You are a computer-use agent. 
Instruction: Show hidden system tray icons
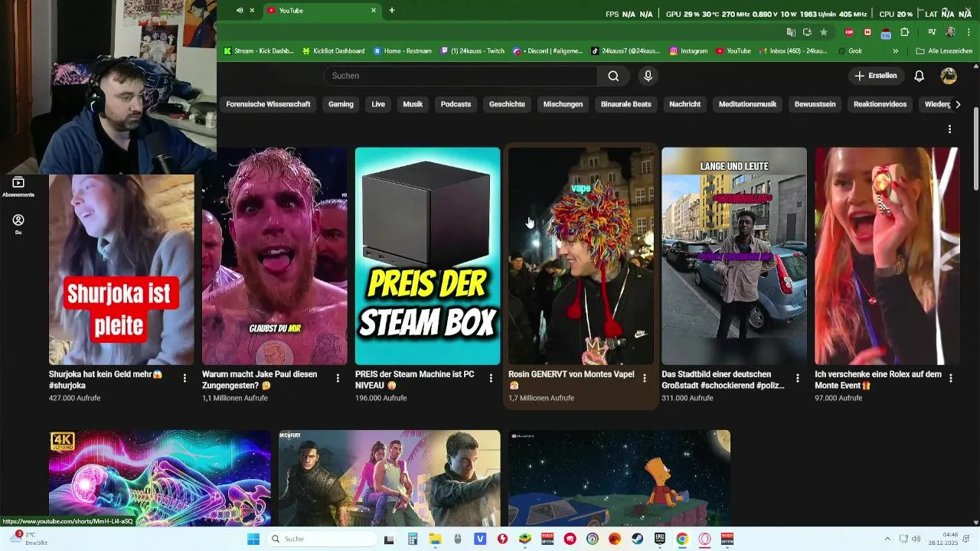887,539
